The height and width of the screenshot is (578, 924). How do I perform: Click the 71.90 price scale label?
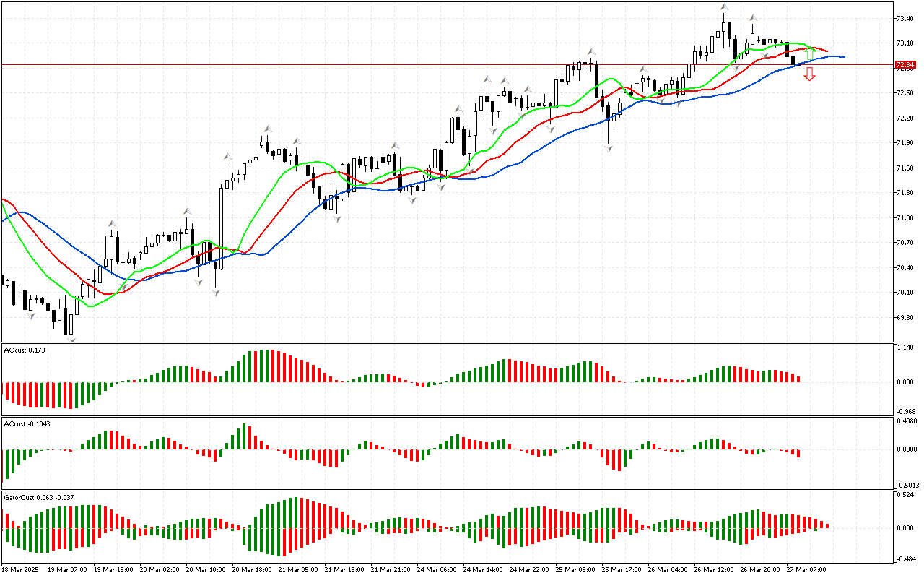click(905, 143)
